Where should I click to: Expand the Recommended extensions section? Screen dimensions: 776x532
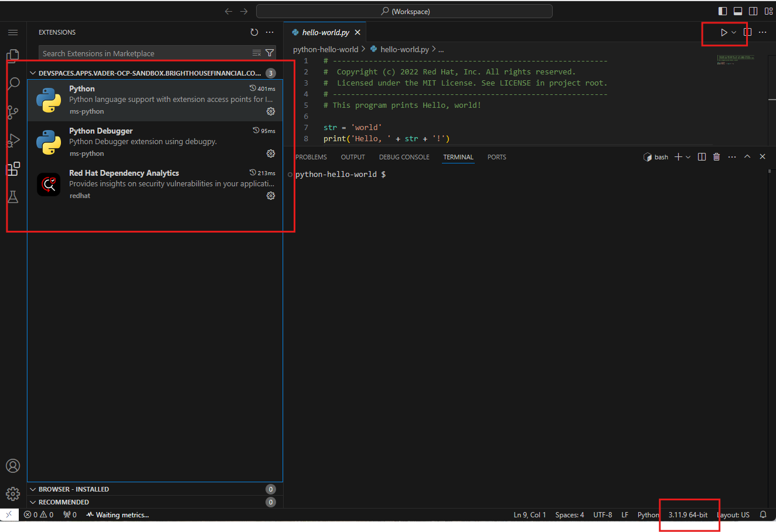tap(64, 502)
